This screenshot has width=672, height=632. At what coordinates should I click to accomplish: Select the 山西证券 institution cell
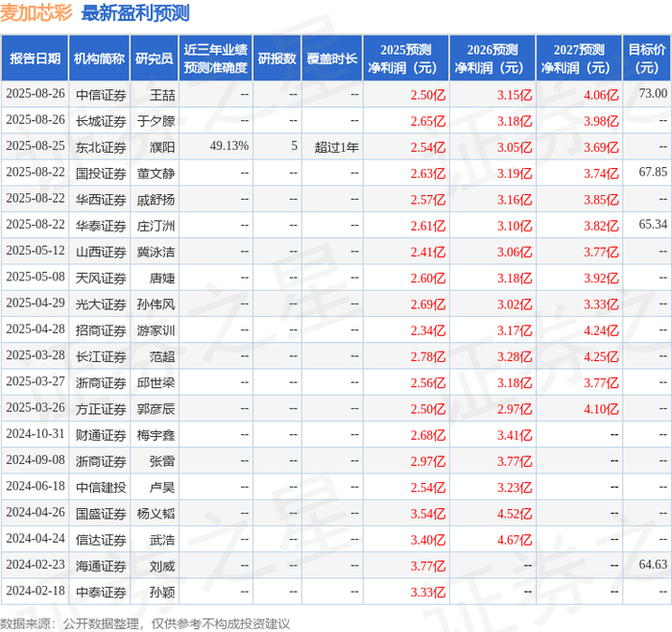(101, 252)
